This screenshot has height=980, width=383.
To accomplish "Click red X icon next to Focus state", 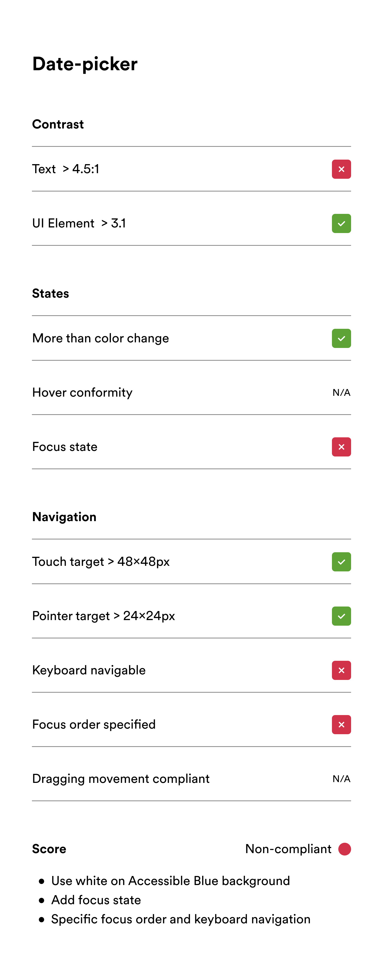I will coord(341,447).
